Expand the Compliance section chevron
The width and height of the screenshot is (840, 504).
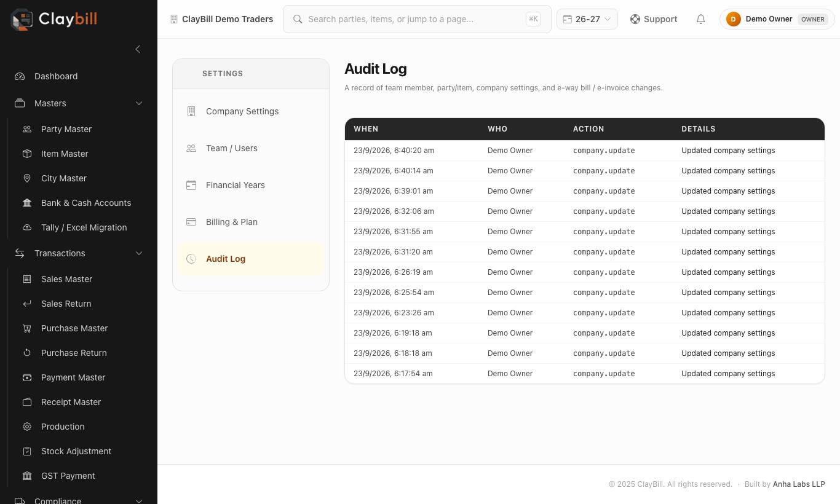tap(139, 501)
